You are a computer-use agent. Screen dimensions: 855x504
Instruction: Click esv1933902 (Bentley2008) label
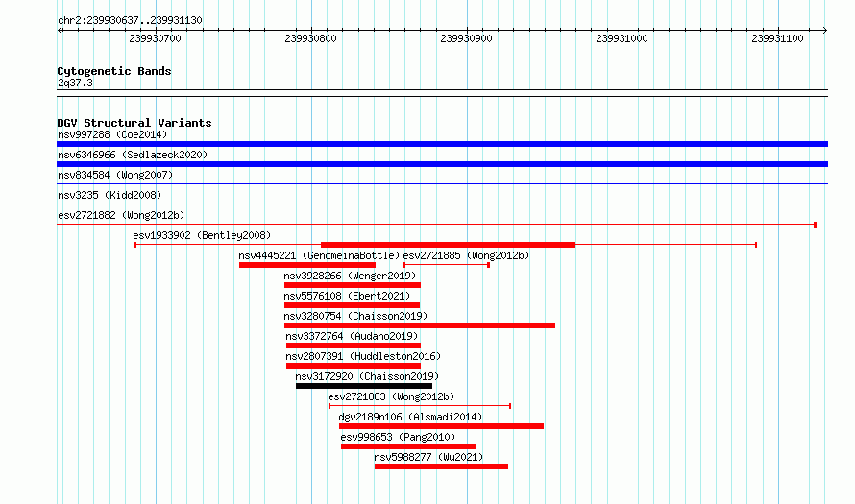[202, 235]
